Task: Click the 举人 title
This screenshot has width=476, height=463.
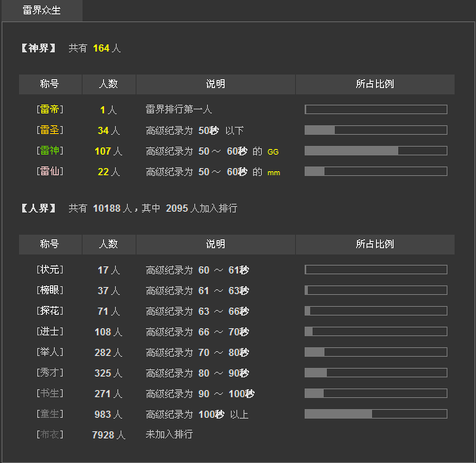Action: click(x=50, y=352)
